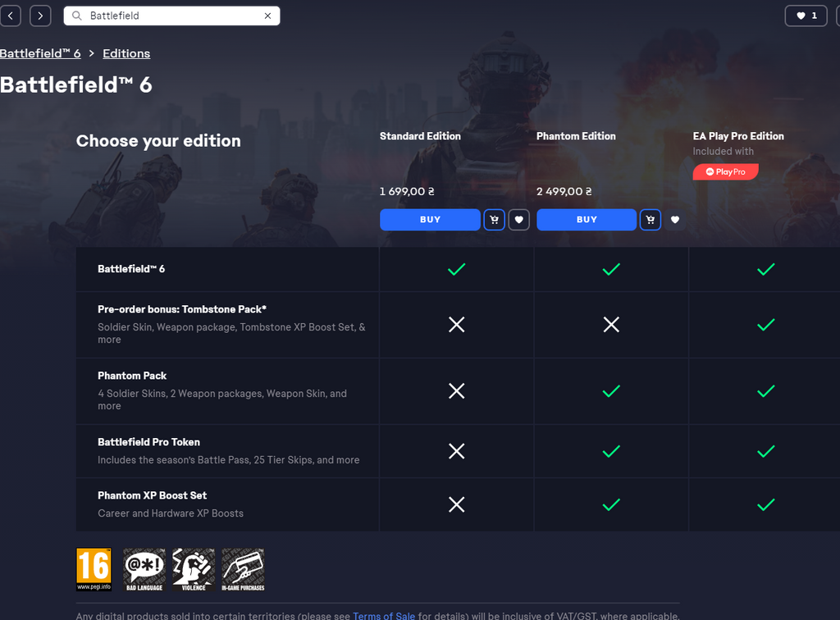
Task: Click Phantom Edition checkmark for Phantom Pack
Action: coord(611,391)
